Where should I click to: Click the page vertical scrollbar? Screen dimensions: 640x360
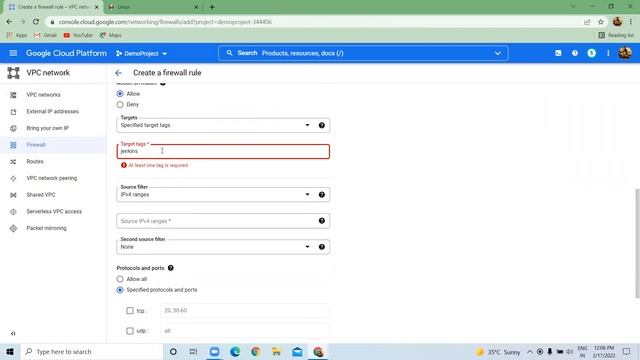click(637, 244)
